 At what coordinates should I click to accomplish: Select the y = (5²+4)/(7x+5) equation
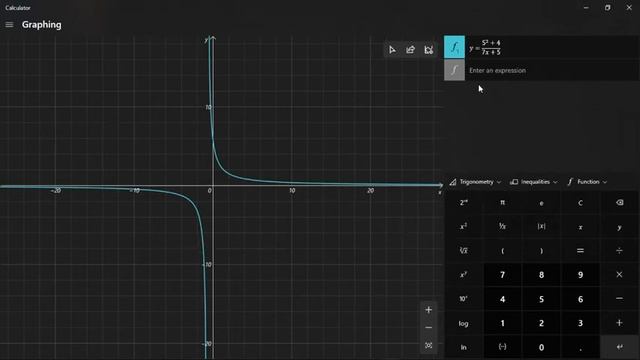click(x=485, y=48)
